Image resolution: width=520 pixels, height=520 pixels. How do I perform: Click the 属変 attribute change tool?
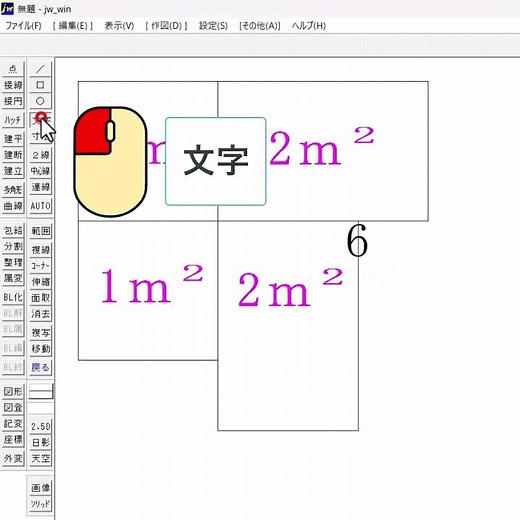pyautogui.click(x=13, y=278)
